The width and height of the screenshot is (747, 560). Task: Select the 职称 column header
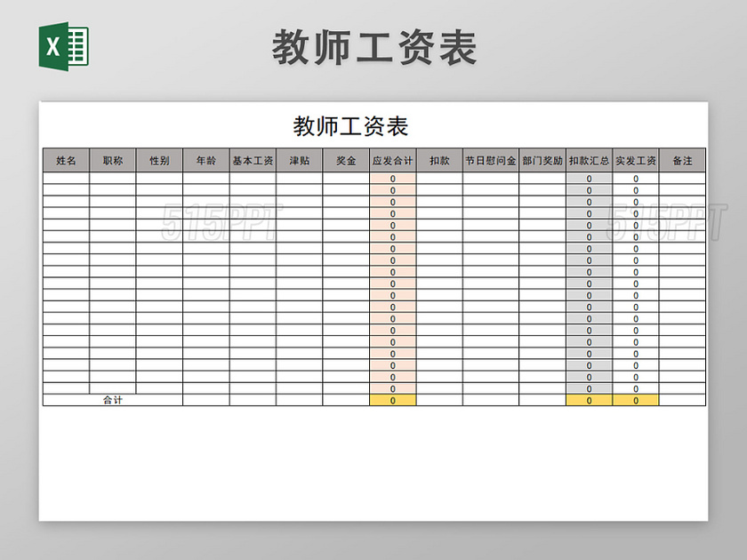(x=113, y=161)
